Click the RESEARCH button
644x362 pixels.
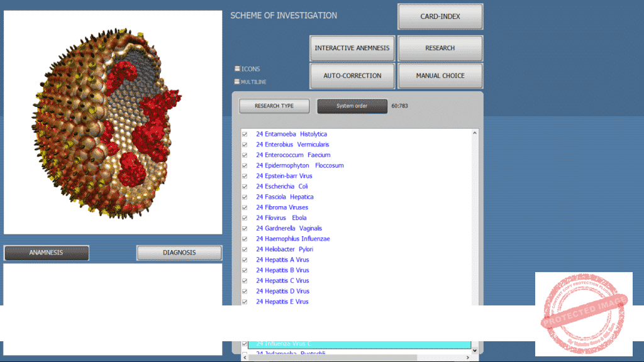tap(440, 48)
